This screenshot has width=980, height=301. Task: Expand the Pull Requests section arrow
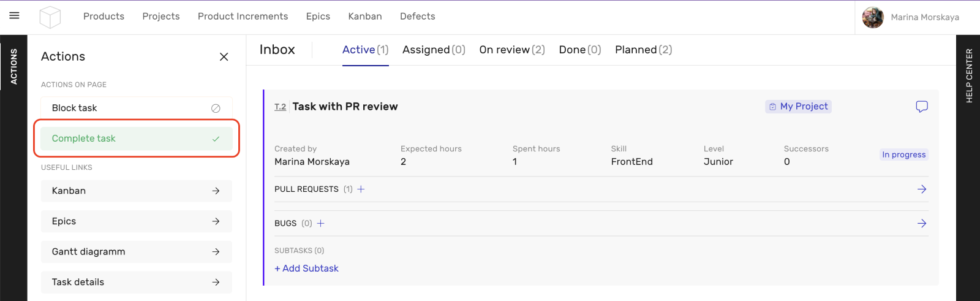click(x=921, y=189)
